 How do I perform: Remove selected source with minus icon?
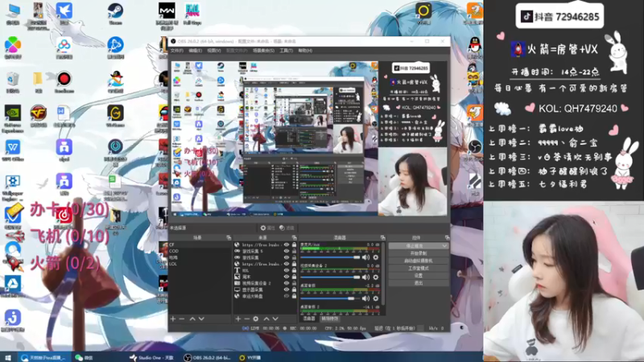(247, 319)
